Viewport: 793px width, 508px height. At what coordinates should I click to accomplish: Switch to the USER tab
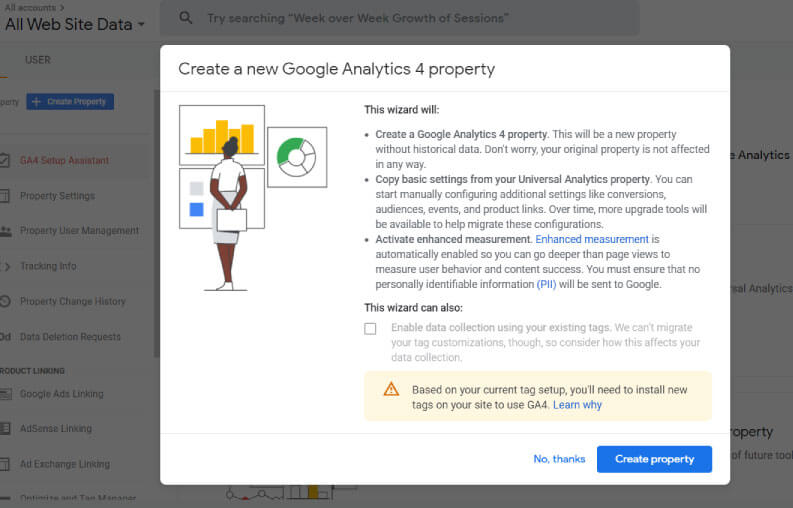tap(38, 60)
